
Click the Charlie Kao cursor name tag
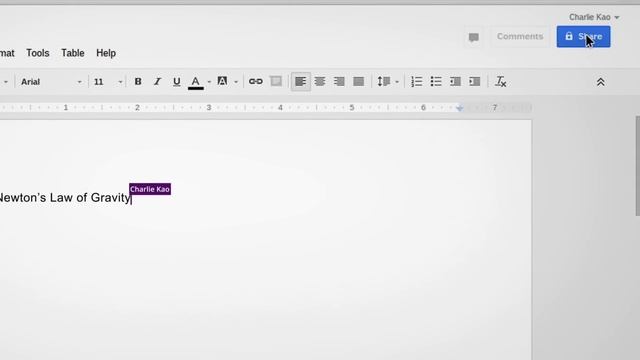[150, 189]
